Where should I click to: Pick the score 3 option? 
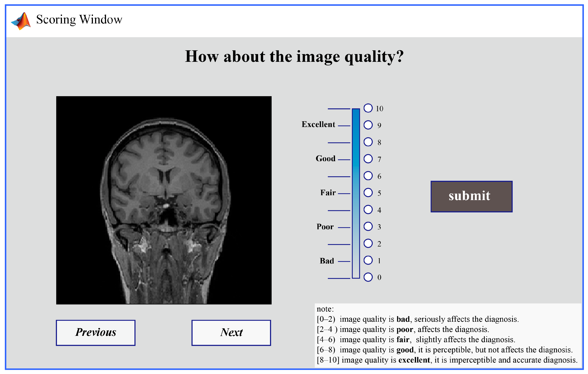click(x=368, y=226)
